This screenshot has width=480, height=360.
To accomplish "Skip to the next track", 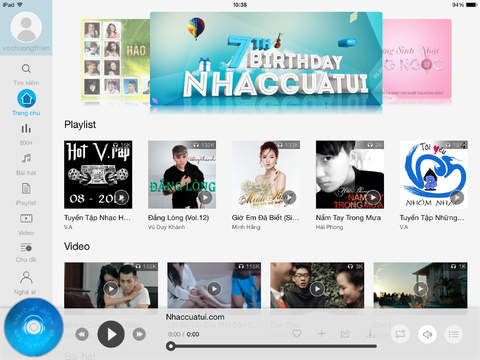I will [139, 334].
